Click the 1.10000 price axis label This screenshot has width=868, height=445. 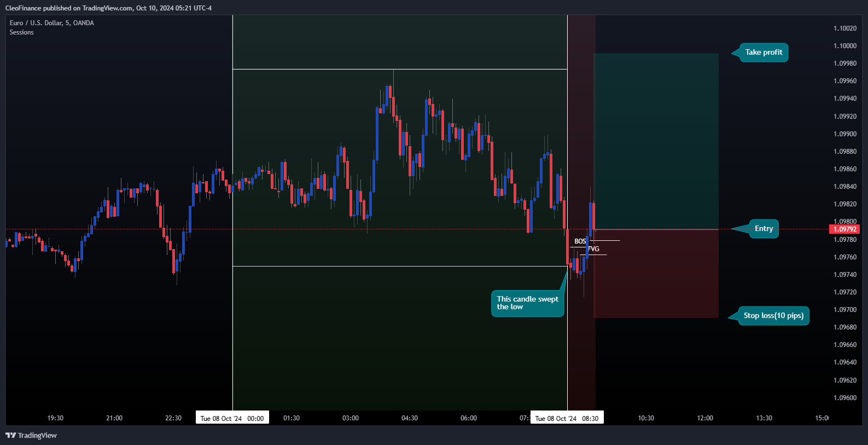pyautogui.click(x=845, y=46)
